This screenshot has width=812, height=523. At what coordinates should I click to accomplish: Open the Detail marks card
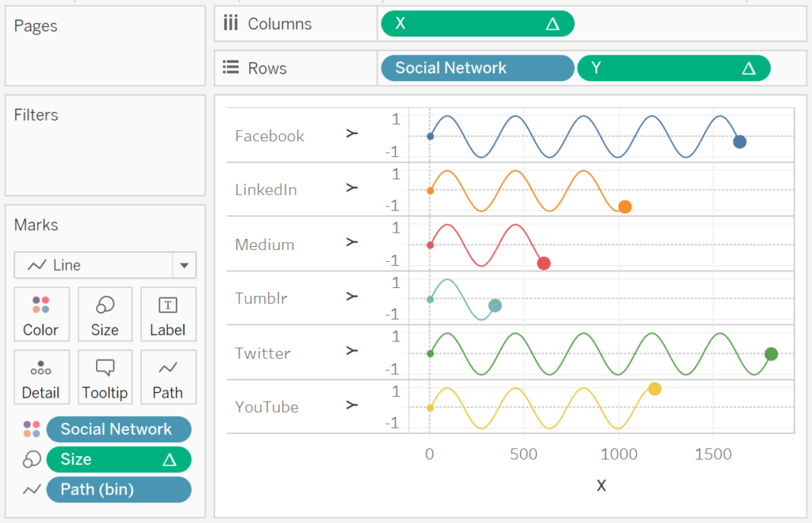[41, 377]
